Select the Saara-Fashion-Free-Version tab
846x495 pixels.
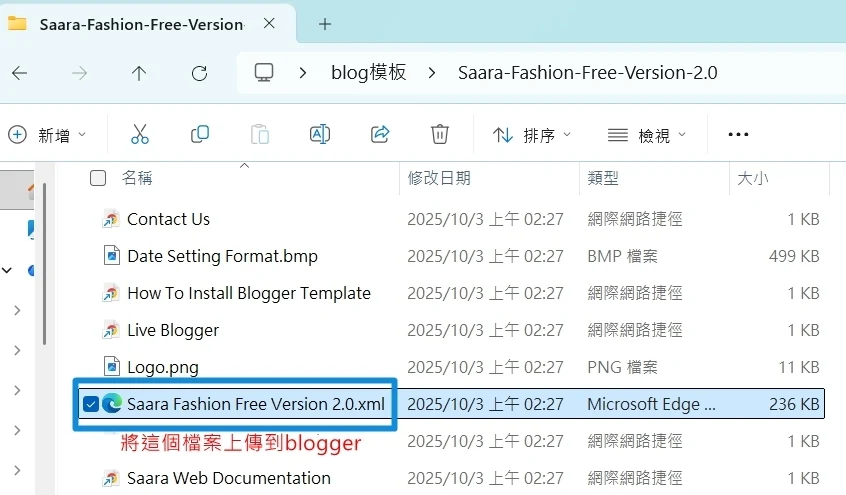[141, 24]
